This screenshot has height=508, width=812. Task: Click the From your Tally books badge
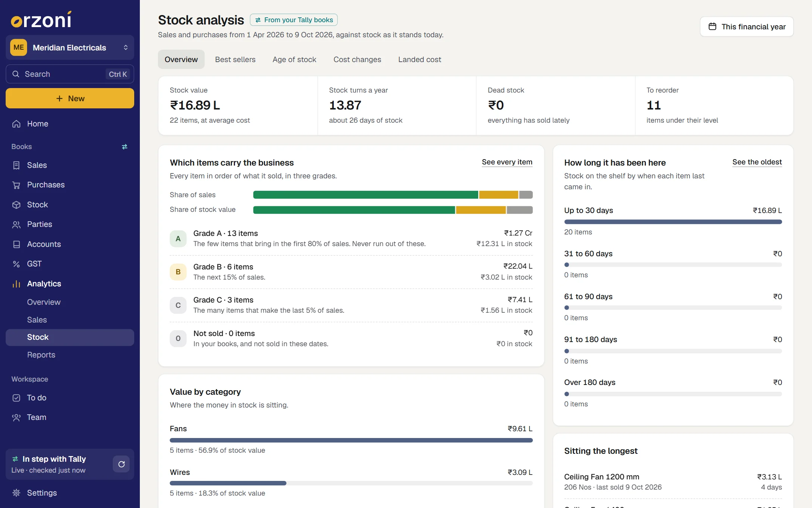click(294, 20)
